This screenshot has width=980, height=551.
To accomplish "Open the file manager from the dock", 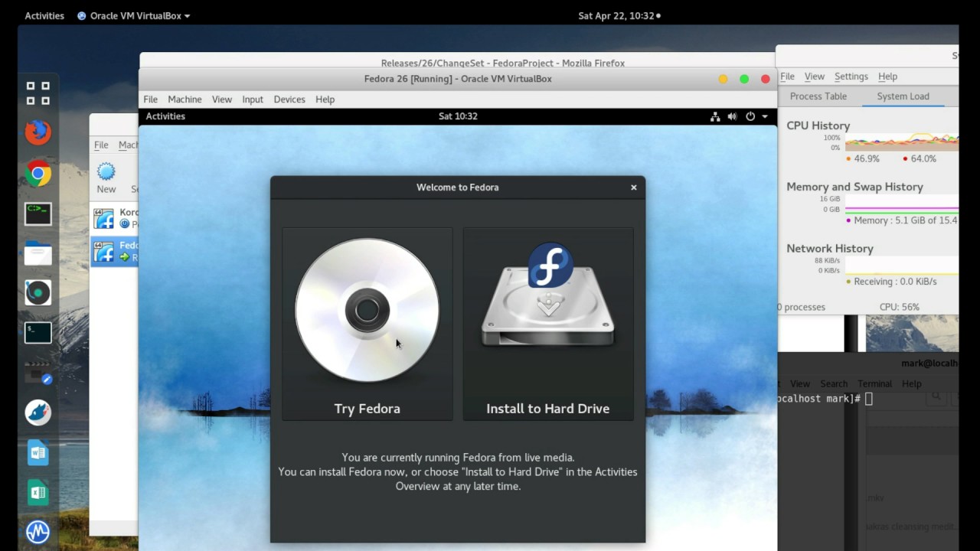I will pos(38,253).
